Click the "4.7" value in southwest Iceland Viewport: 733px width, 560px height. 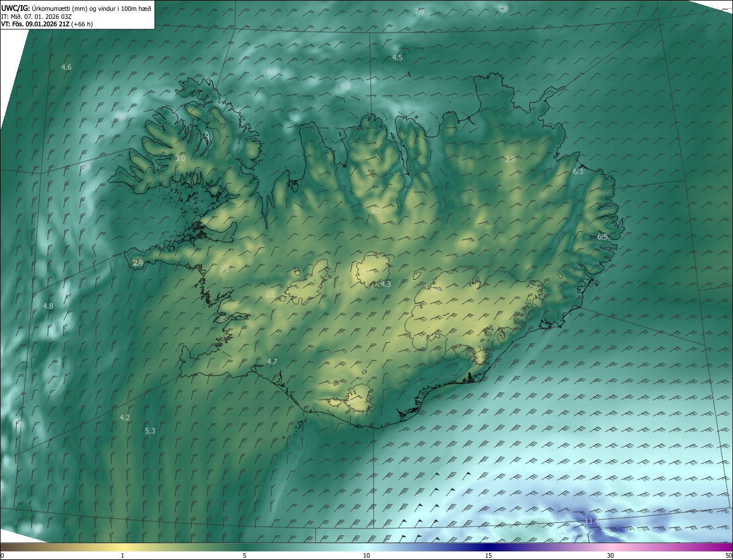tap(272, 361)
